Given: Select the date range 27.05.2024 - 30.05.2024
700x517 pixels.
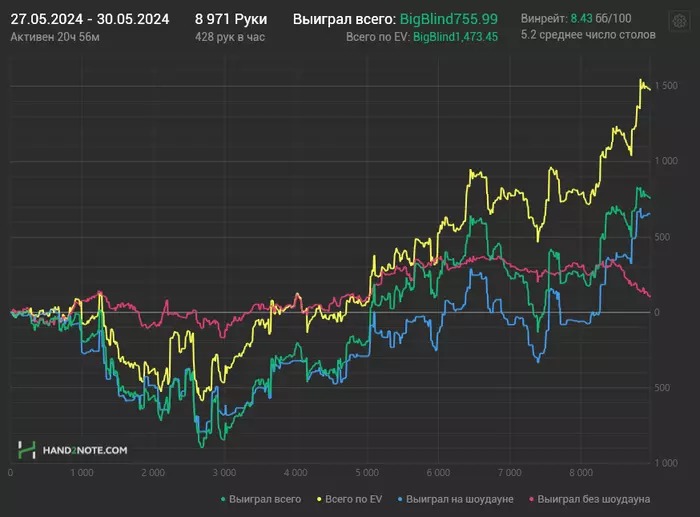Looking at the screenshot, I should pos(90,19).
